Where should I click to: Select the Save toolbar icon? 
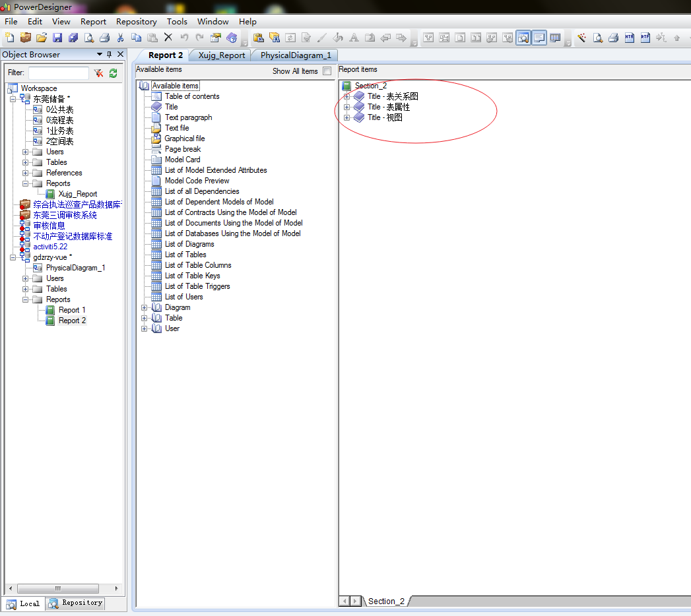pos(57,38)
